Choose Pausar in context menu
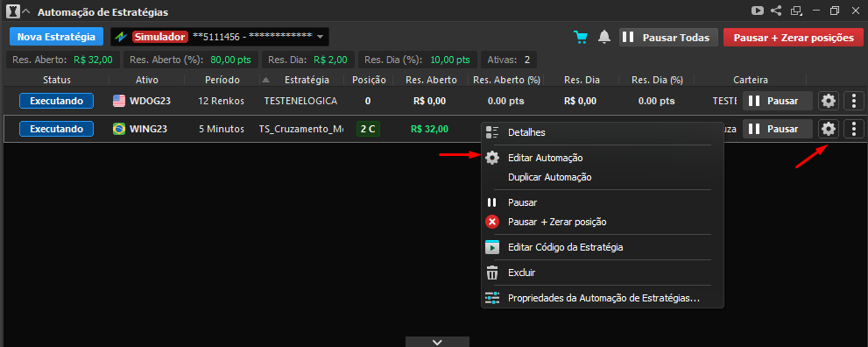Screen dimensions: 868x347 click(603, 202)
